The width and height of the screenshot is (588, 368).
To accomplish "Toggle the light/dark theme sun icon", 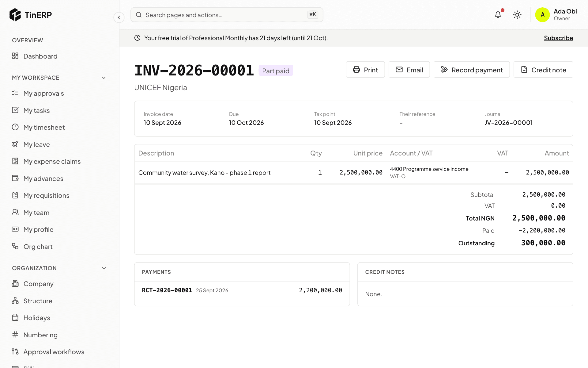I will pyautogui.click(x=517, y=15).
